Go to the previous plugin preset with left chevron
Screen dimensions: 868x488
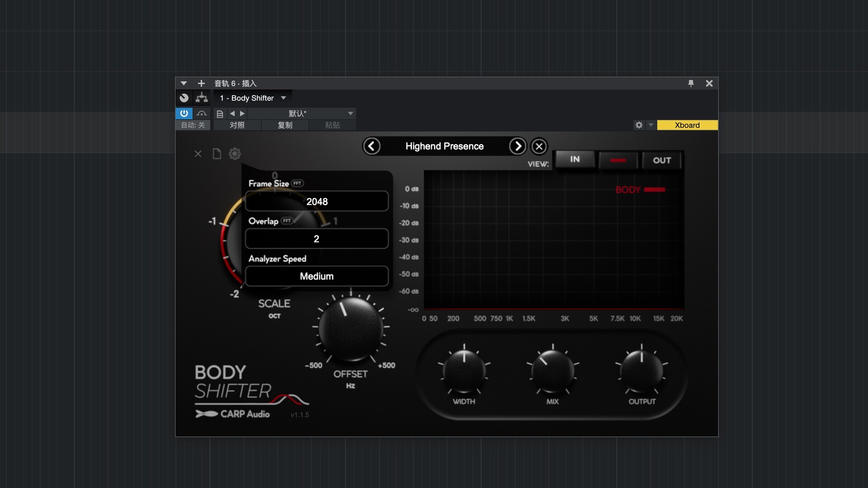click(x=372, y=146)
